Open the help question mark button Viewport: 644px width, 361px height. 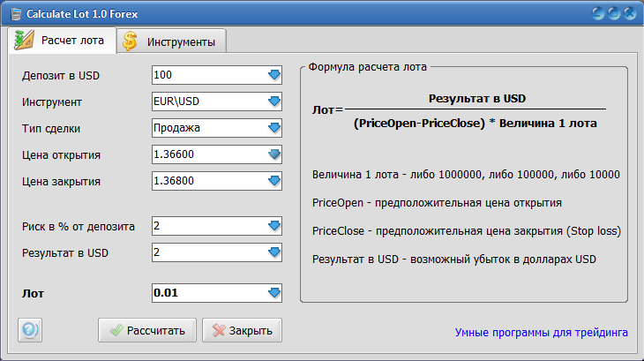pyautogui.click(x=30, y=330)
